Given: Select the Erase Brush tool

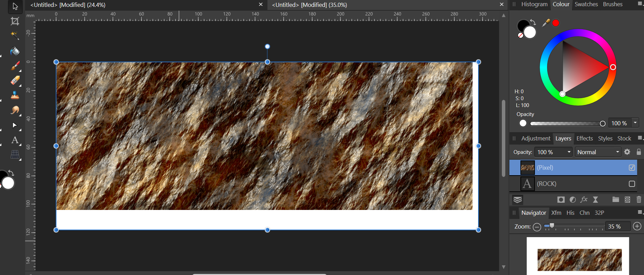Looking at the screenshot, I should click(15, 81).
